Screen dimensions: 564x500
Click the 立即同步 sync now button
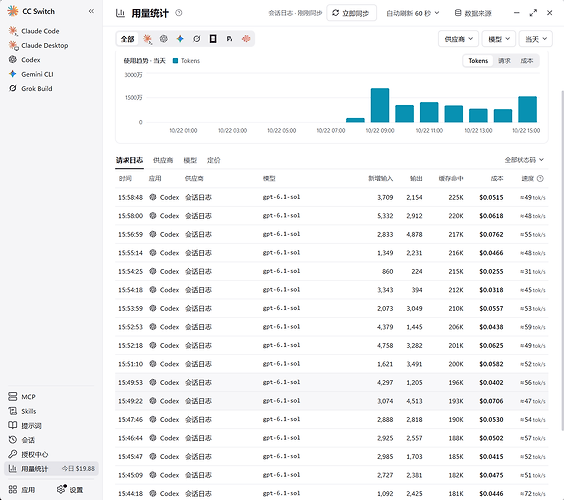coord(351,13)
